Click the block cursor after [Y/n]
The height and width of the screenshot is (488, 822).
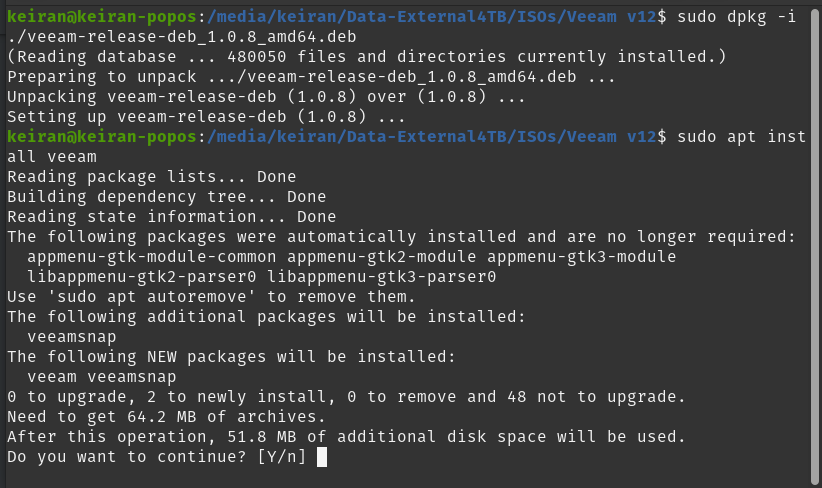point(322,457)
